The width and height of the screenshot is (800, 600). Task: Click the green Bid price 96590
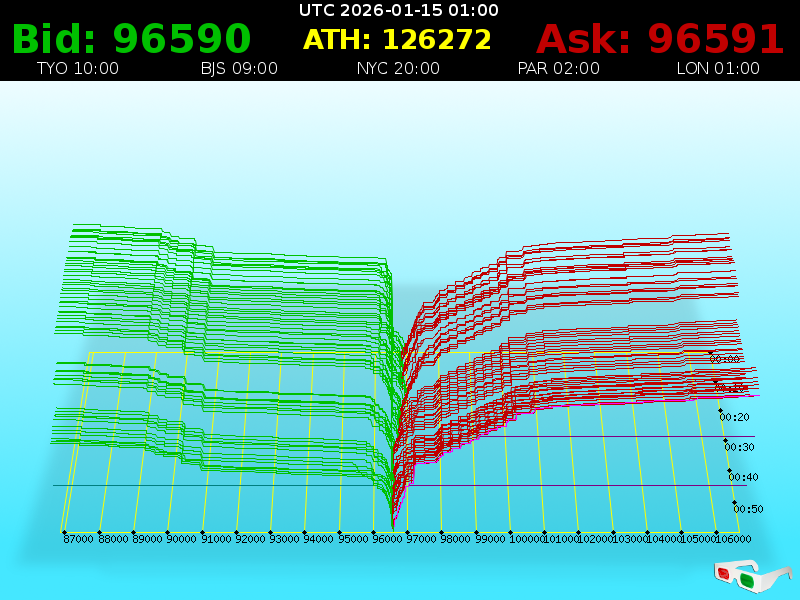click(x=131, y=39)
